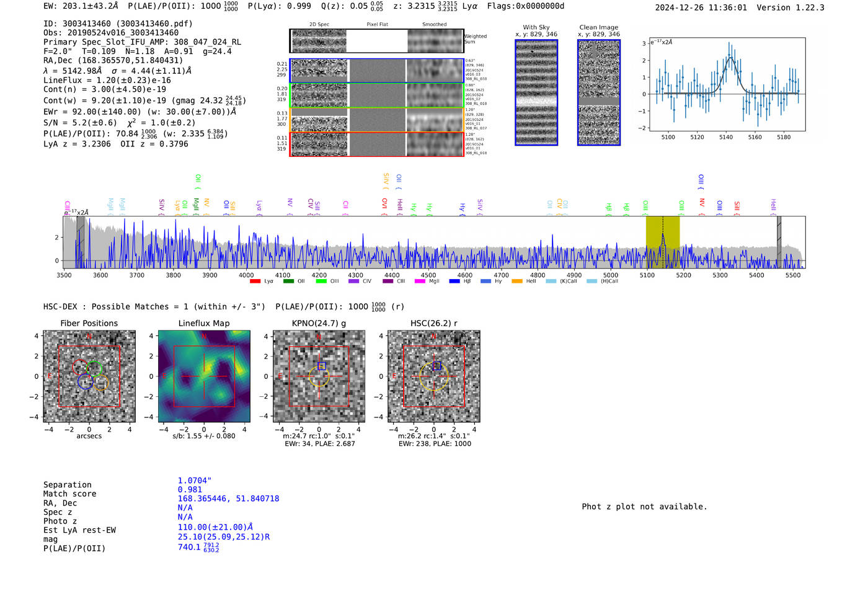Click the red Lyα legend swatch
Image resolution: width=868 pixels, height=591 pixels.
click(x=255, y=282)
